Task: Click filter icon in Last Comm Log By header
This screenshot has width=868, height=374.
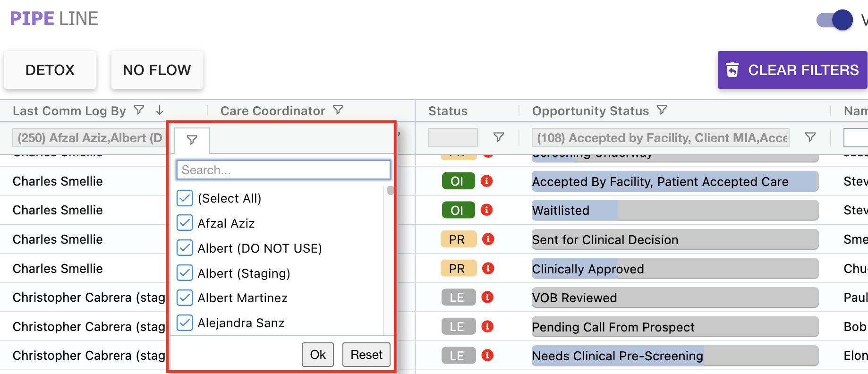Action: [139, 110]
